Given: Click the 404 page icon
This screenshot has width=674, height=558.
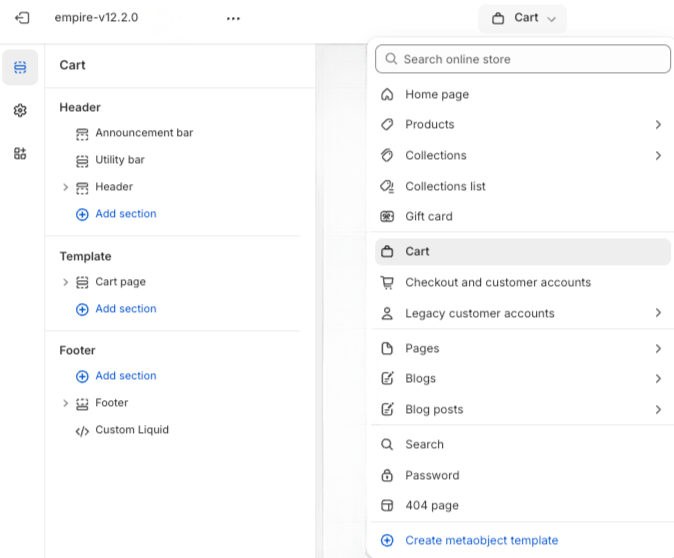Looking at the screenshot, I should point(387,505).
